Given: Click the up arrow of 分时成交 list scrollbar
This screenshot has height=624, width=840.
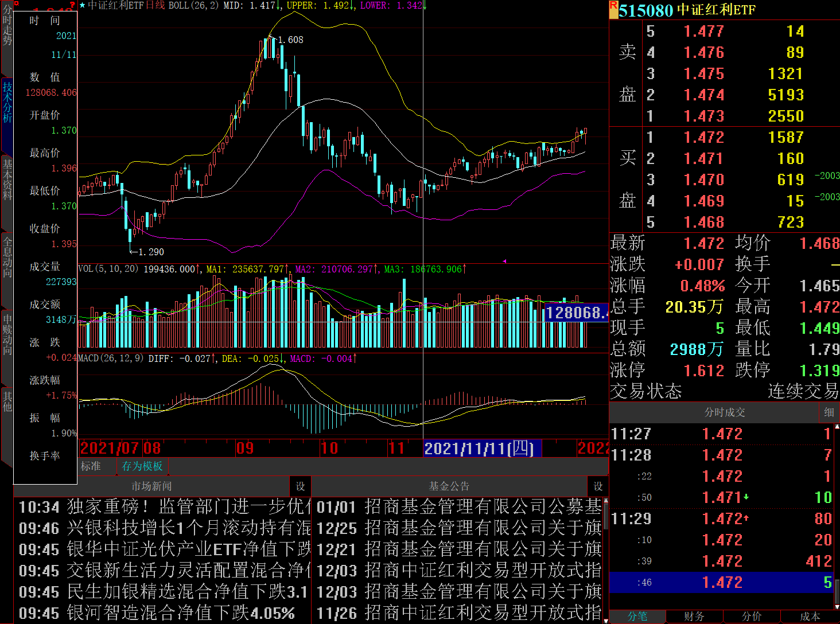Looking at the screenshot, I should 837,428.
